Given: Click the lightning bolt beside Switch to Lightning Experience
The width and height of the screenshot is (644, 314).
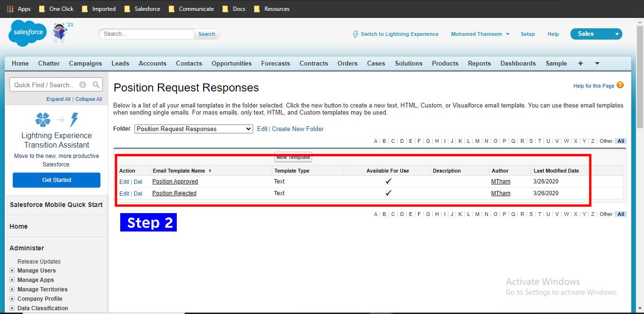Looking at the screenshot, I should pyautogui.click(x=355, y=33).
